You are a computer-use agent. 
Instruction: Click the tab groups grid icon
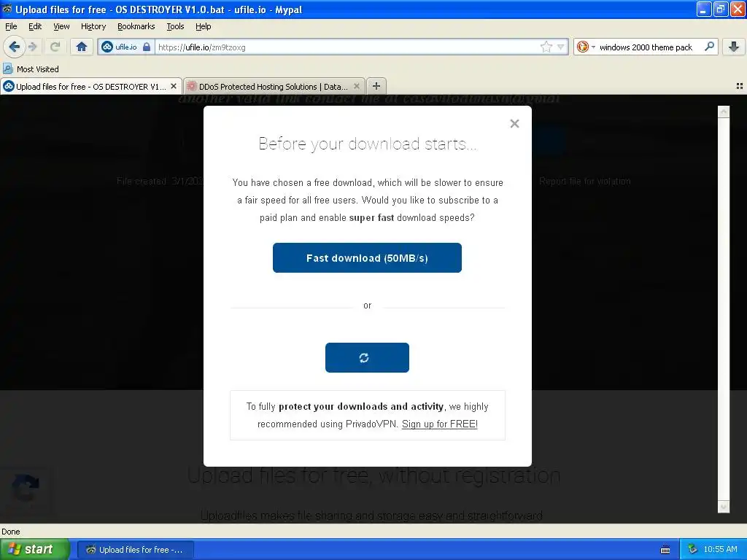[x=740, y=86]
